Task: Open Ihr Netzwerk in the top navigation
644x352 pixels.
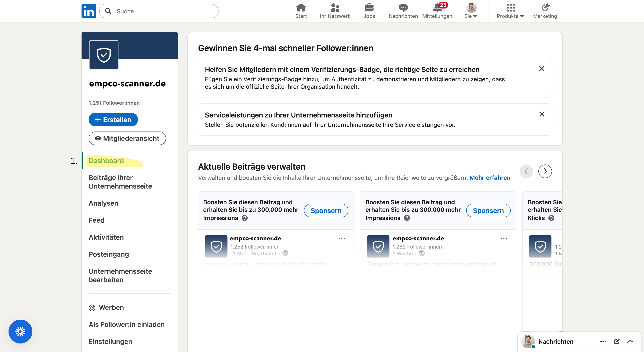Action: click(335, 11)
